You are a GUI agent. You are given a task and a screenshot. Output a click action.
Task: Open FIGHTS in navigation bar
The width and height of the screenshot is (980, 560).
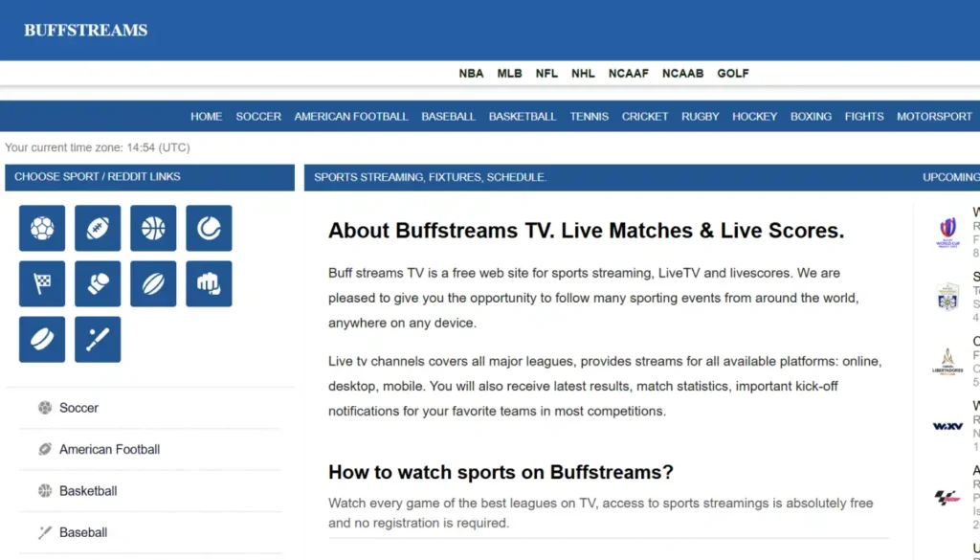[864, 116]
